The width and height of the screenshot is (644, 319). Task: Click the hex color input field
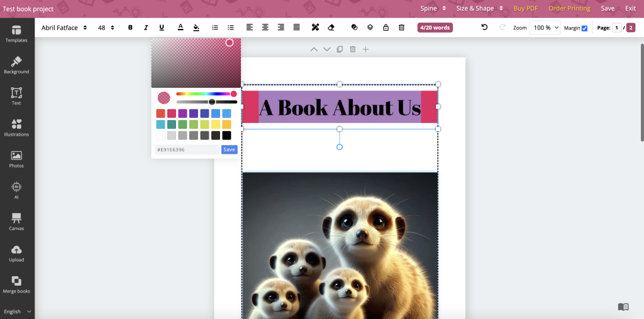(x=187, y=149)
